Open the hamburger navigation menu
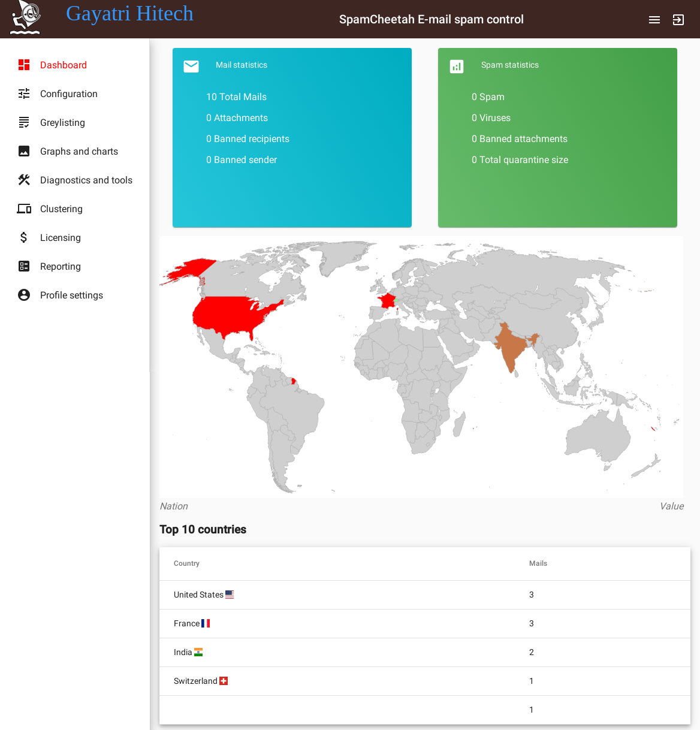Screen dimensions: 700x730 tap(654, 19)
